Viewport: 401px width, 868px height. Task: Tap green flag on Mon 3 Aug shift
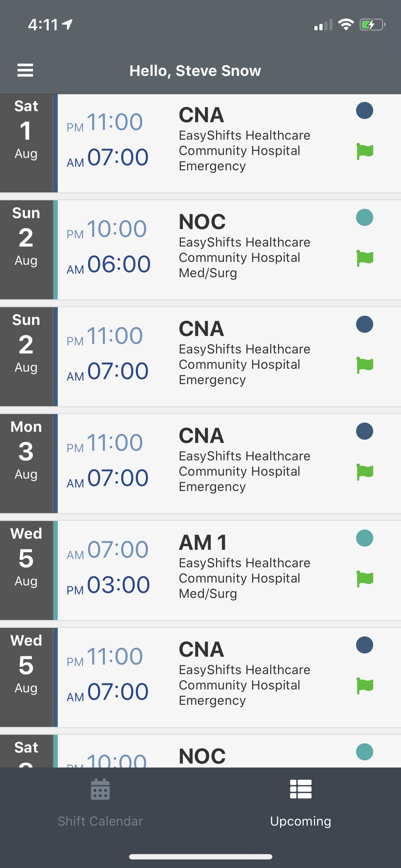365,472
